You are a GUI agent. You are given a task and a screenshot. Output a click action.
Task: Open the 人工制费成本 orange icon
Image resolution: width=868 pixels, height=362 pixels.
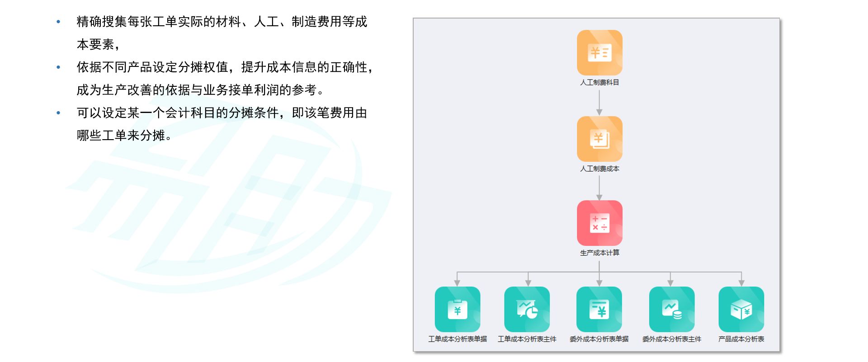click(599, 139)
